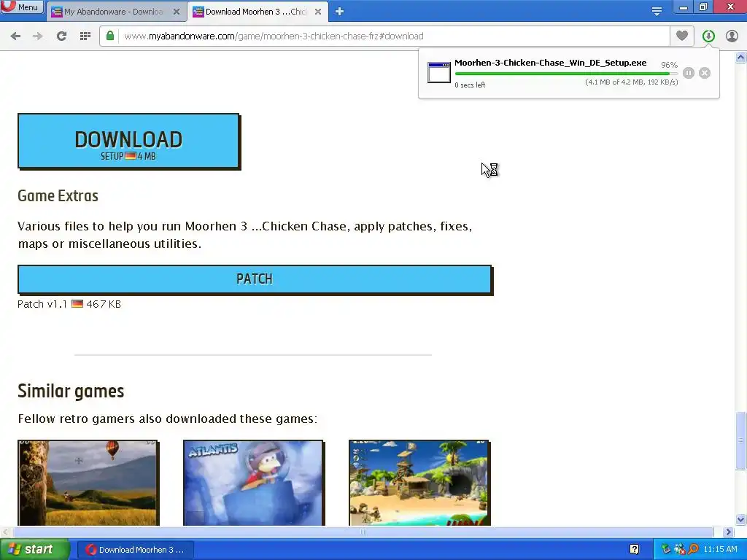Click the network connection tray icon
This screenshot has height=560, width=747.
click(x=679, y=550)
